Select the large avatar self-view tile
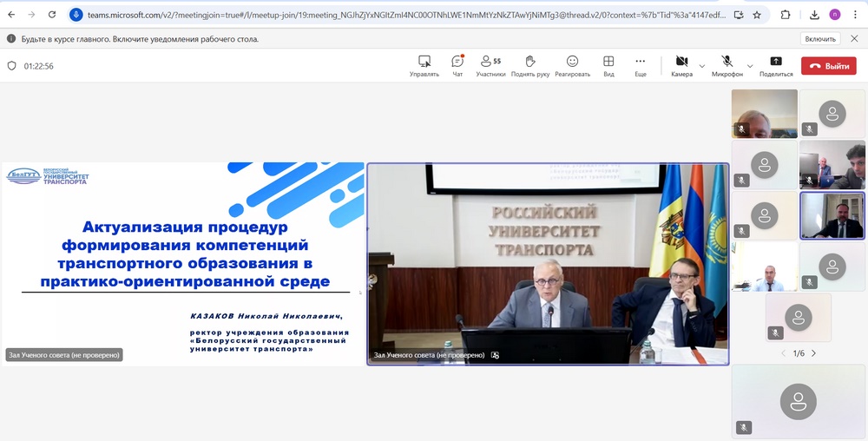Screen dimensions: 868x441 point(799,402)
